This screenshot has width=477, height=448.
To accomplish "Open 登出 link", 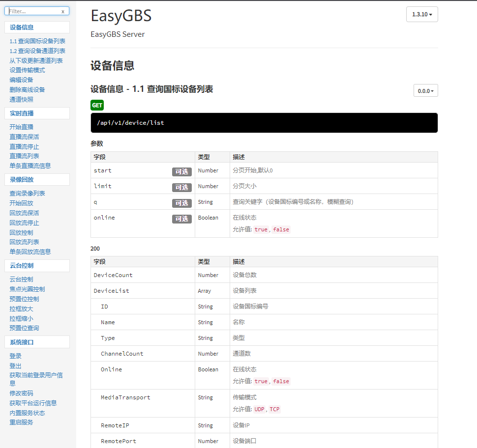I will click(16, 365).
